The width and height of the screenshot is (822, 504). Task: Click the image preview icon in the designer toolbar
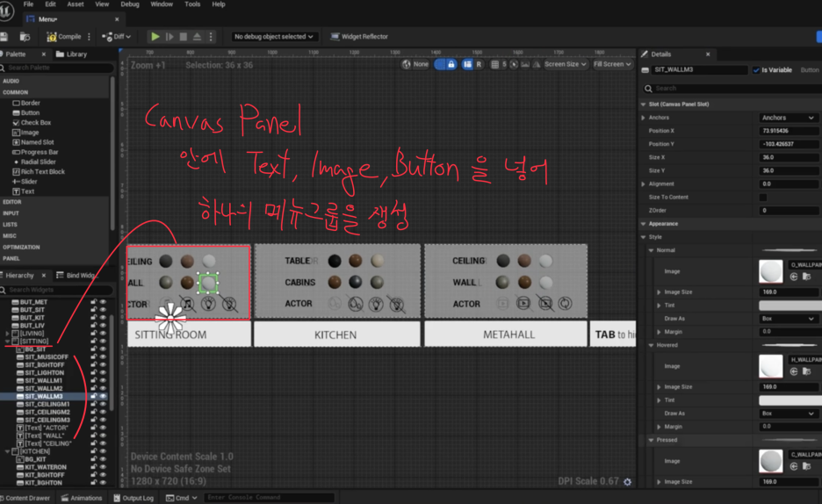pos(525,64)
